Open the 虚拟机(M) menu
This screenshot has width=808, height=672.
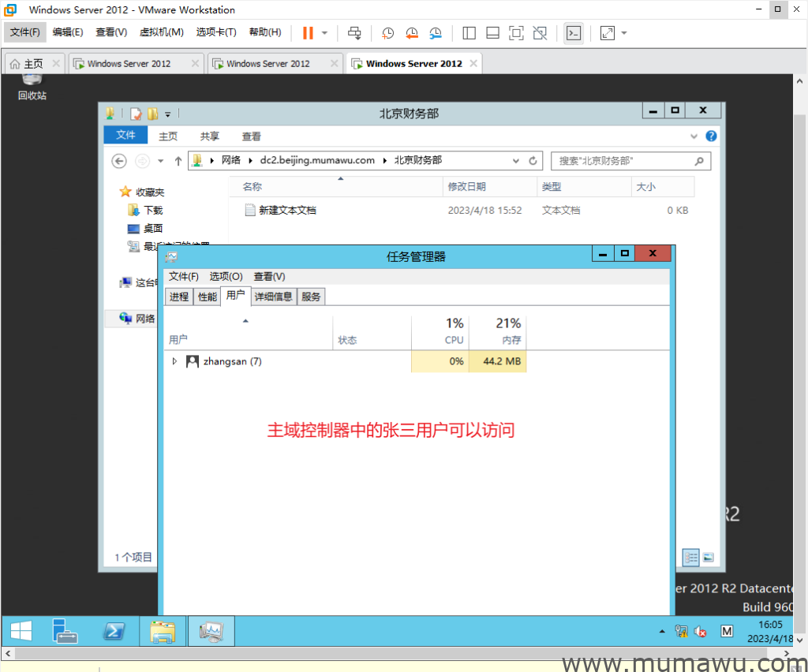(x=161, y=32)
